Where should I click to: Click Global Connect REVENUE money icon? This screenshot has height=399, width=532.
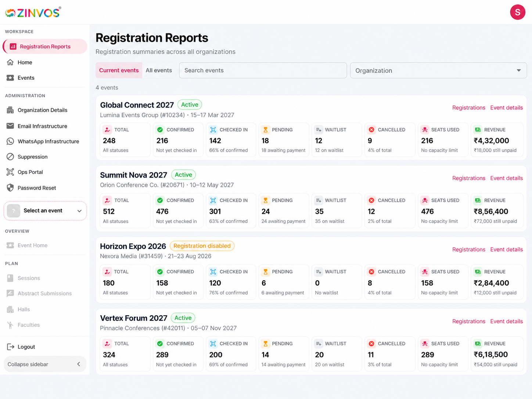(x=478, y=130)
